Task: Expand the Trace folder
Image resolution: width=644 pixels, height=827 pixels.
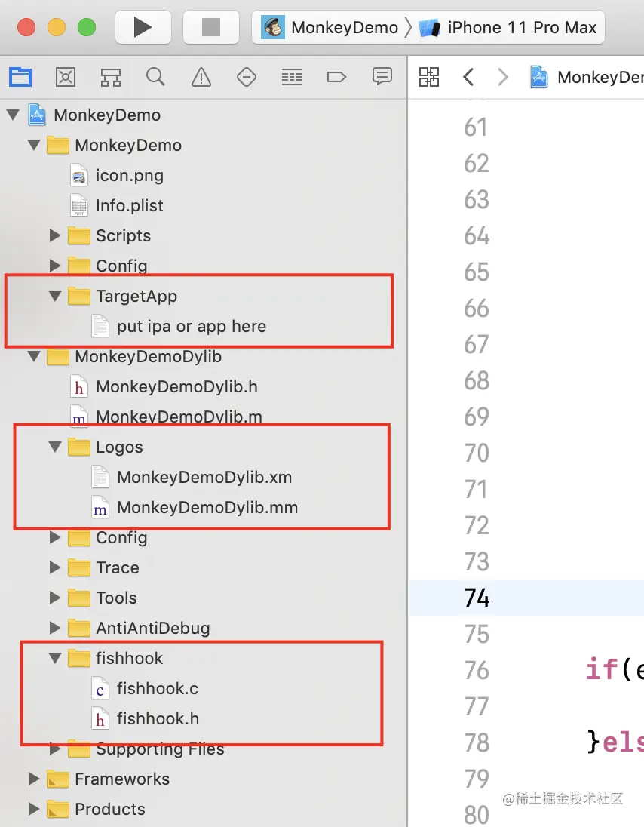Action: click(x=55, y=567)
